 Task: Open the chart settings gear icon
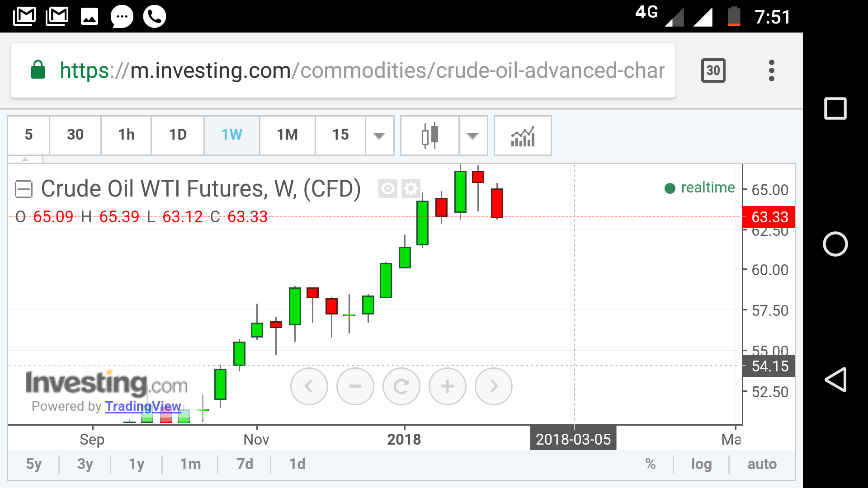[411, 188]
